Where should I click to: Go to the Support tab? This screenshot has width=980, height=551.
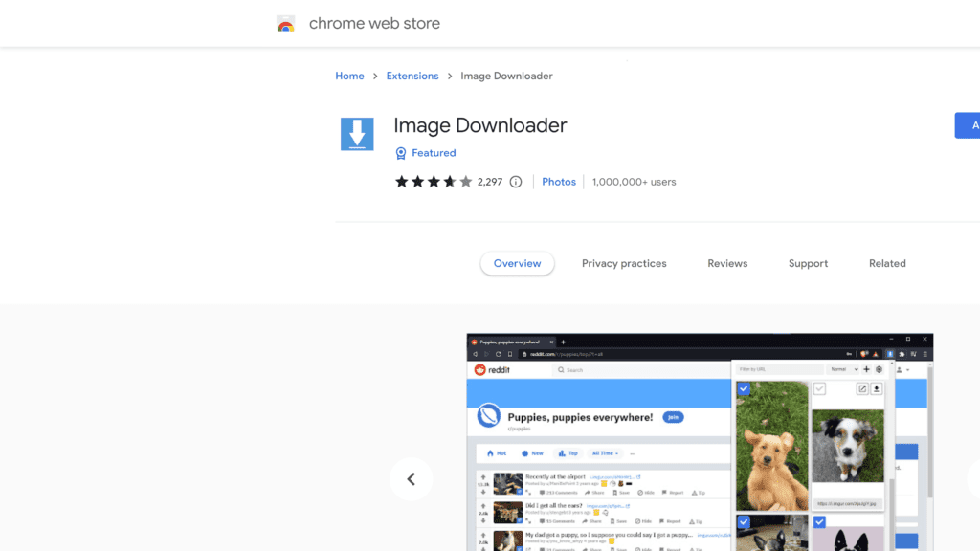click(x=808, y=264)
